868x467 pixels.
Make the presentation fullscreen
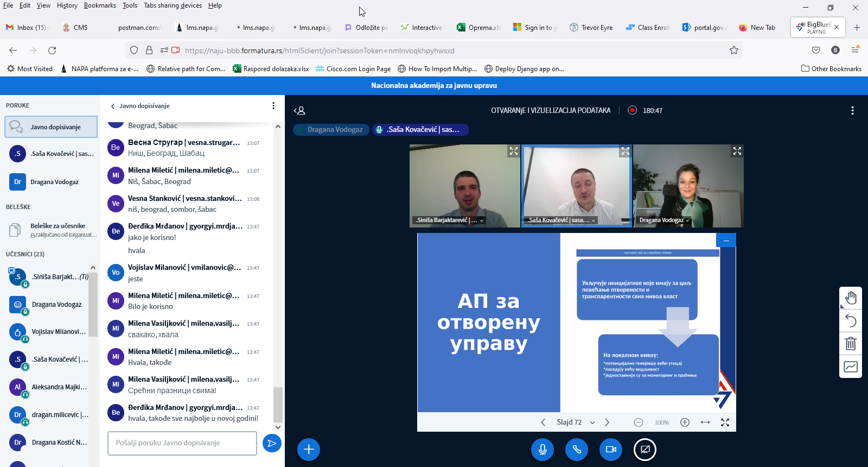click(x=725, y=422)
